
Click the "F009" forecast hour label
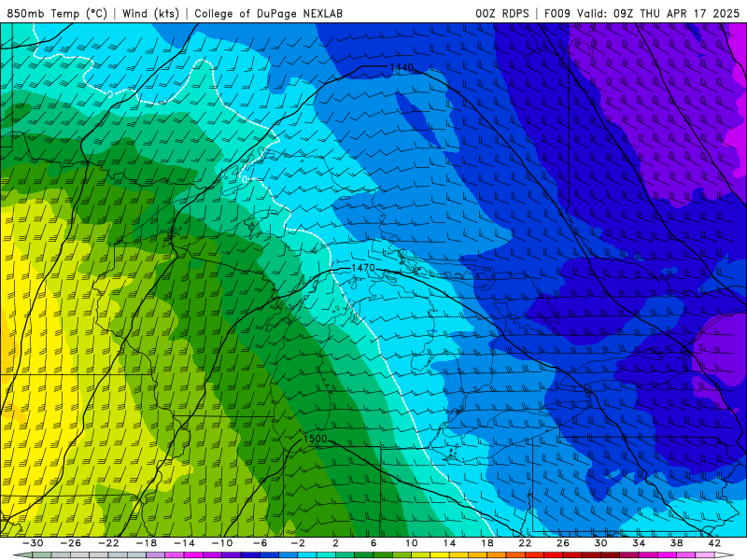pyautogui.click(x=557, y=13)
